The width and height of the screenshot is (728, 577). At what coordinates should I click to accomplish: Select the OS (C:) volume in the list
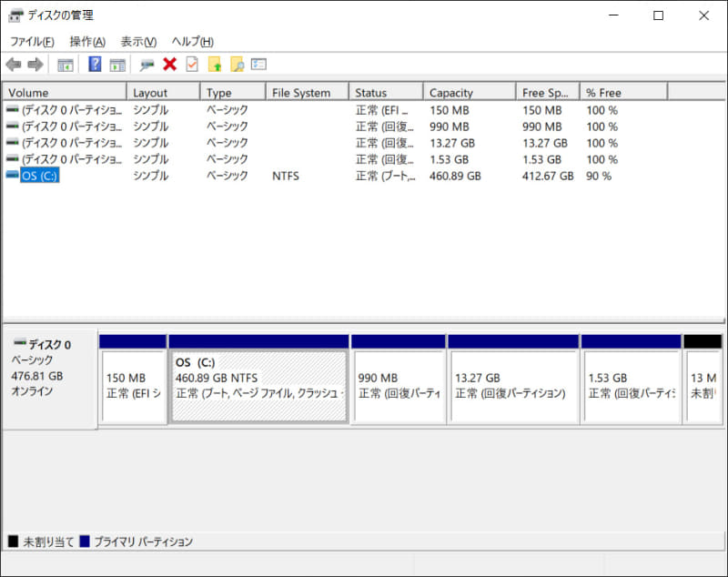[38, 176]
